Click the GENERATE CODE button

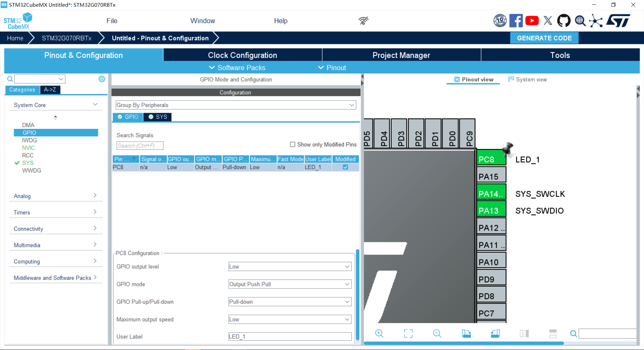point(544,38)
